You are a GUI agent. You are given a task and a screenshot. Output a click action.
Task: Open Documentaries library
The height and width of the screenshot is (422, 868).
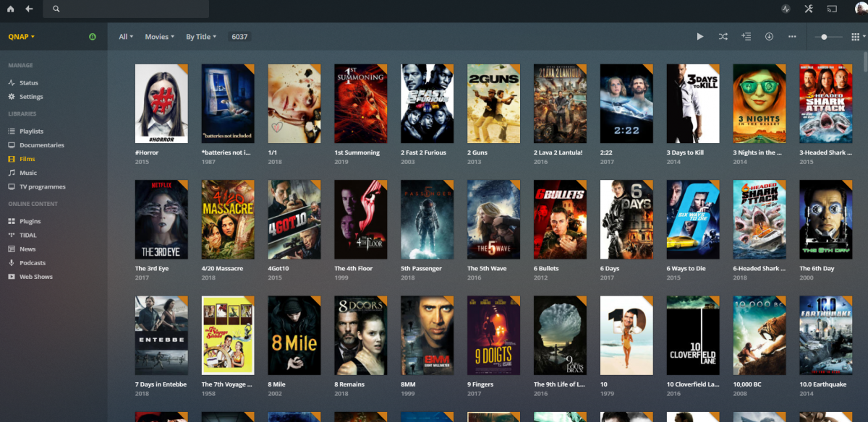tap(42, 145)
